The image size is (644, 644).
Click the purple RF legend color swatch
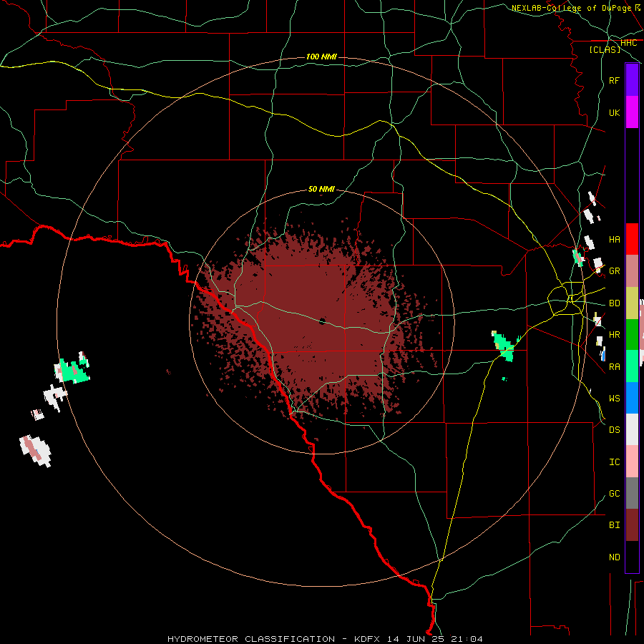point(632,80)
